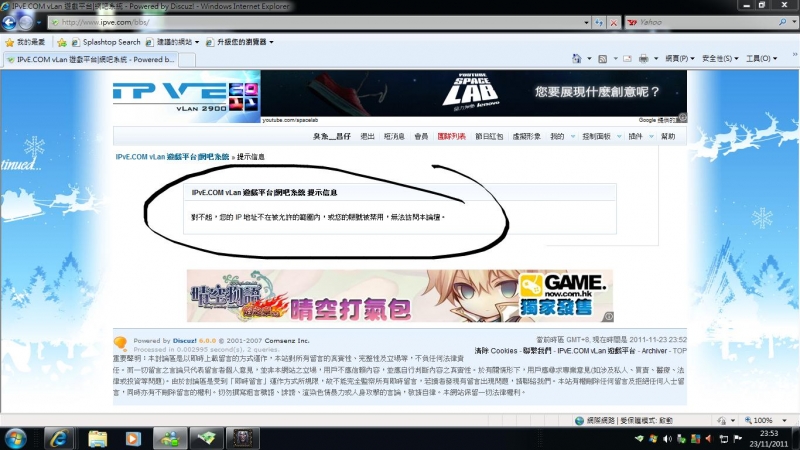Open the red 團隊列表 link
Viewport: 800px width, 450px height.
point(452,136)
